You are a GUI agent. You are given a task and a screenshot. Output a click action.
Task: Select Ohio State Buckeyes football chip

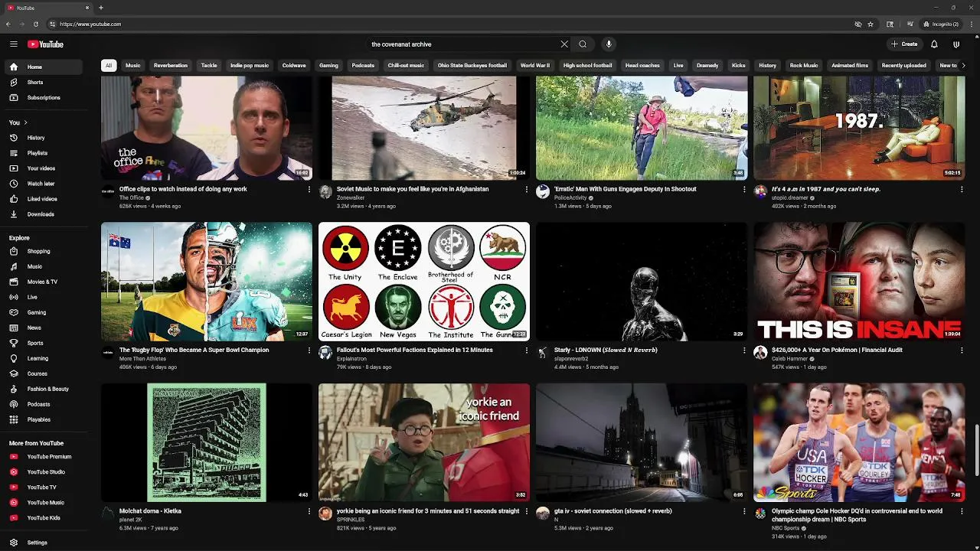click(x=472, y=65)
